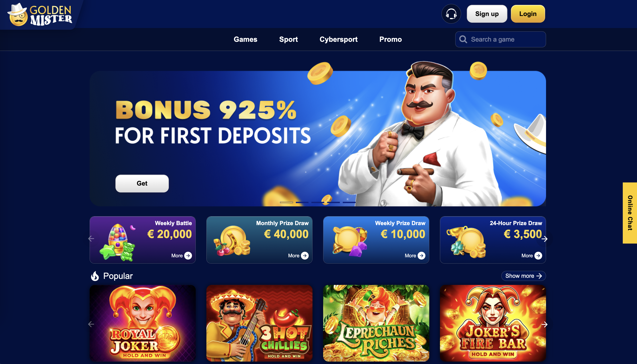Select the second banner slide indicator
Viewport: 637px width, 364px height.
(302, 202)
